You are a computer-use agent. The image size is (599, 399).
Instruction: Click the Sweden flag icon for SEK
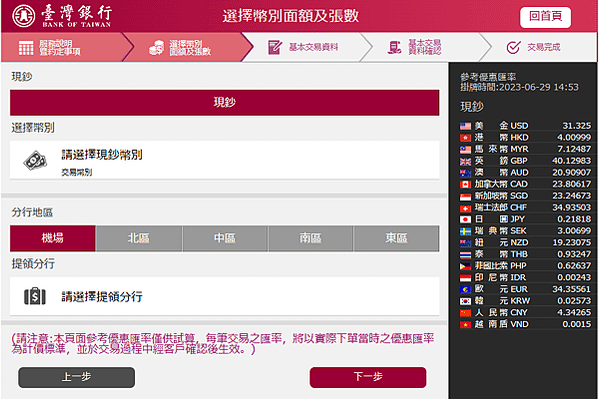465,231
